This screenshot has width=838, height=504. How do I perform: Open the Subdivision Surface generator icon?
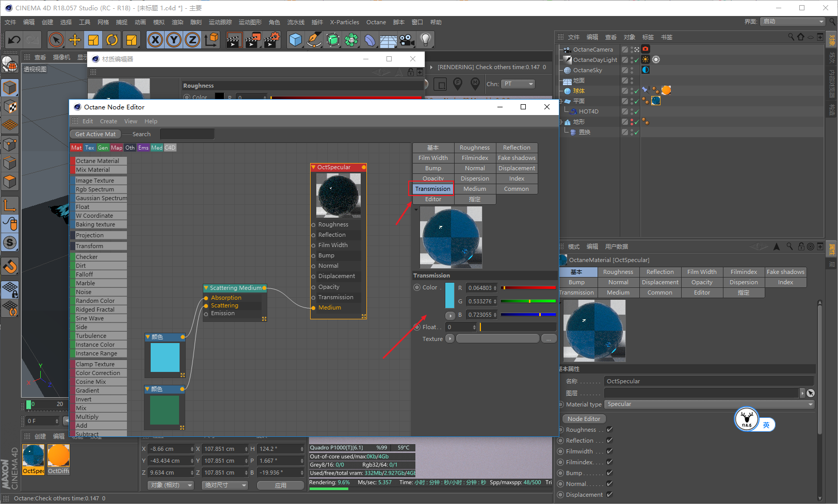[333, 40]
